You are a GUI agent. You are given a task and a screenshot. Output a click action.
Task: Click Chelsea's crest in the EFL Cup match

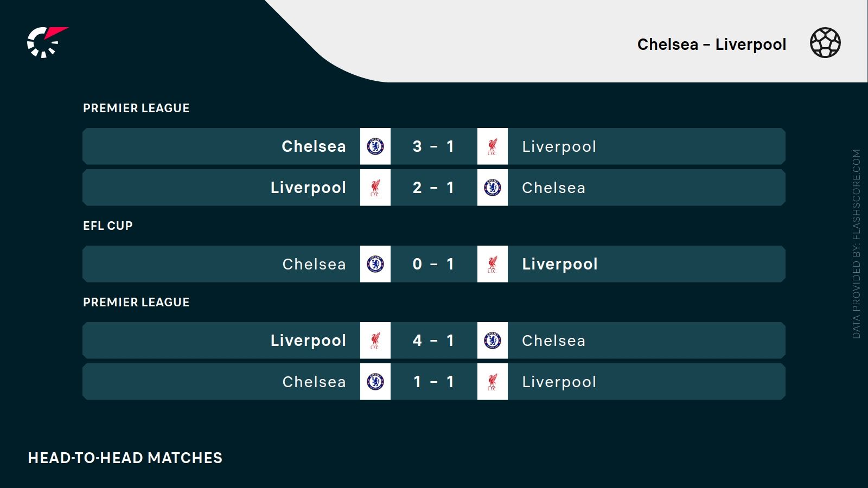tap(375, 264)
